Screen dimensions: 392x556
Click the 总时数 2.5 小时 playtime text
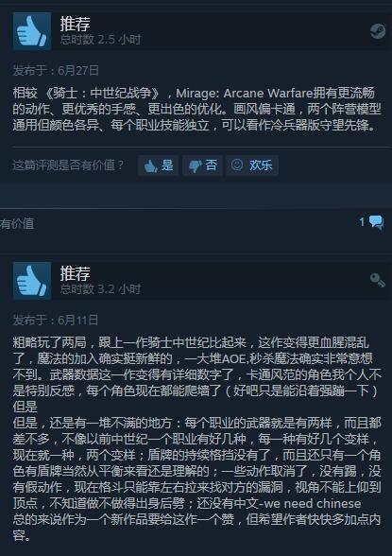pos(100,40)
